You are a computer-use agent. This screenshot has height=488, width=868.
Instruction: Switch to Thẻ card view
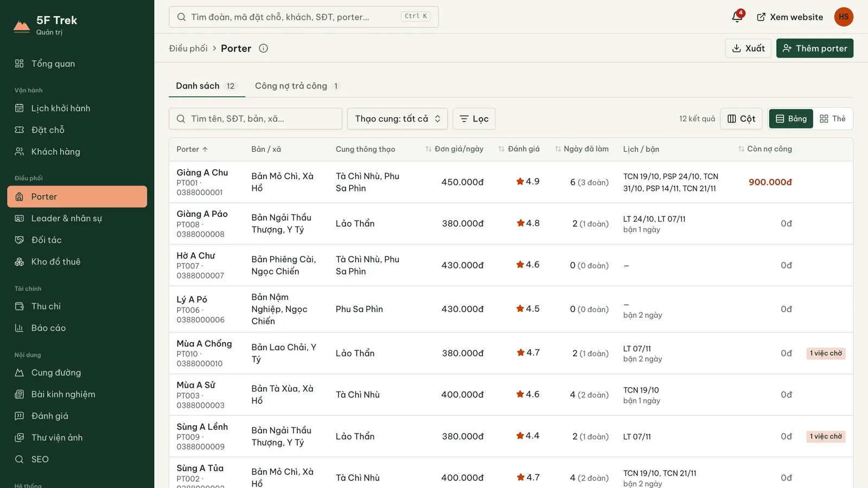[x=833, y=119]
